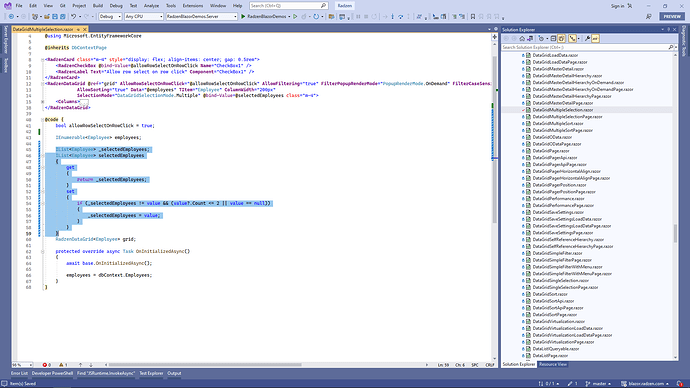Open the Test Explorer tab
This screenshot has width=690, height=388.
(x=151, y=373)
